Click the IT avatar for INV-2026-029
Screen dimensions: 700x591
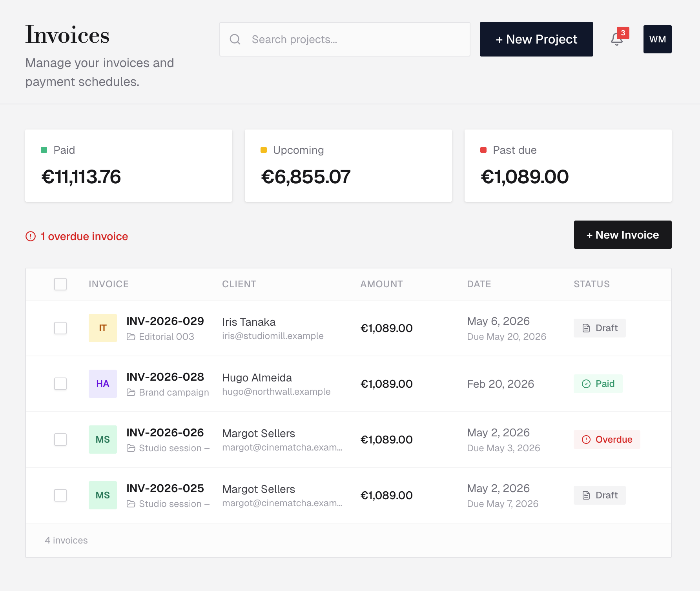[x=103, y=328]
